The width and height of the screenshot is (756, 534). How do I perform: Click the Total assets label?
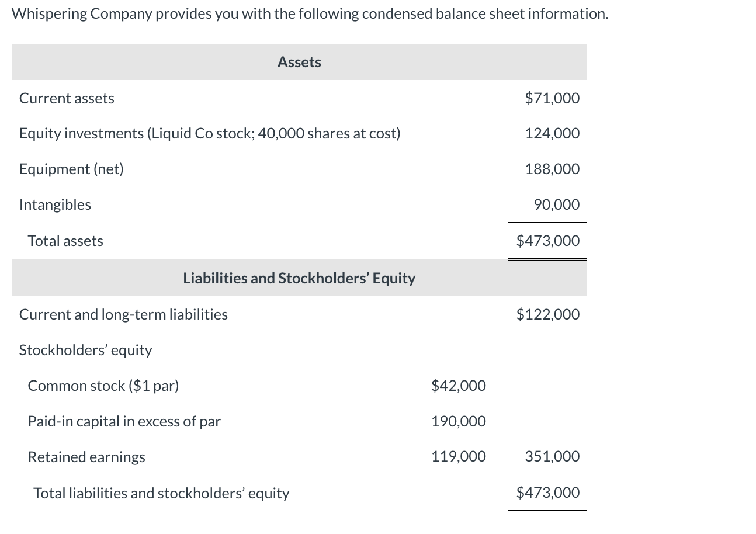65,241
